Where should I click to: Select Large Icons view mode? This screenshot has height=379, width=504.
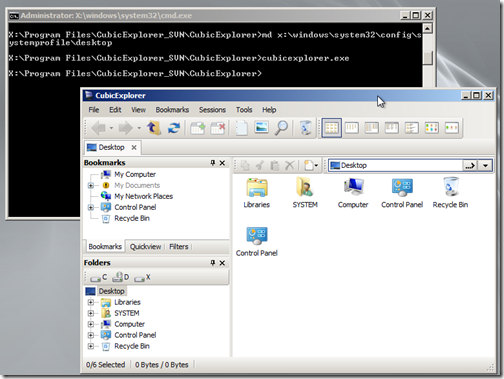point(332,128)
